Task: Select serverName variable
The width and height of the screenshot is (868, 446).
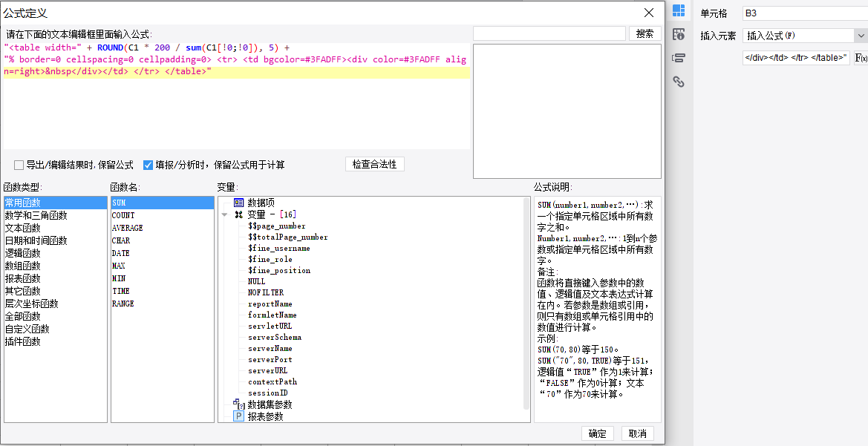Action: [270, 348]
